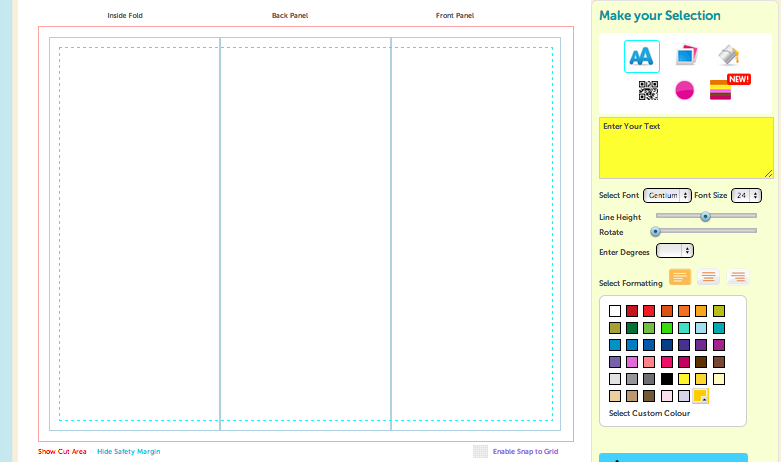
Task: Show the cut area
Action: [62, 452]
